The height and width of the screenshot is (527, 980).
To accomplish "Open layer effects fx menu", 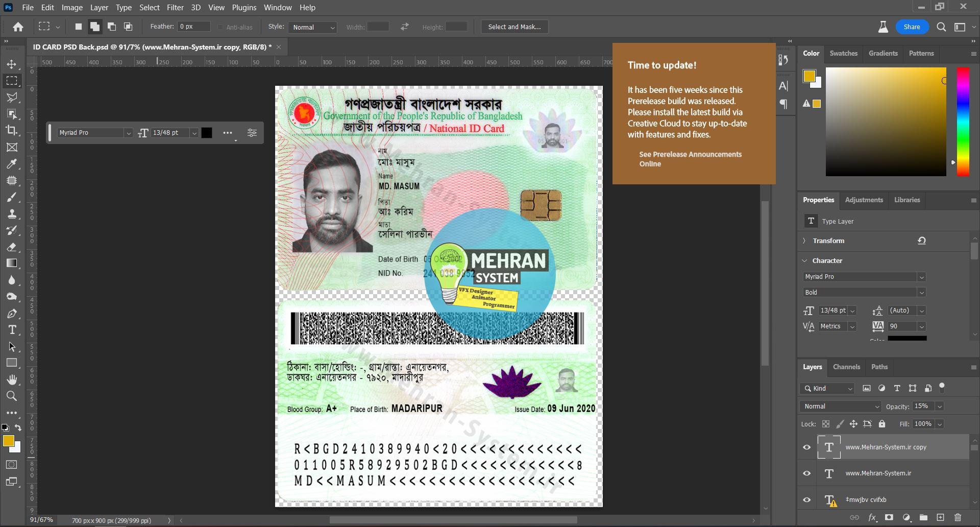I will point(872,517).
